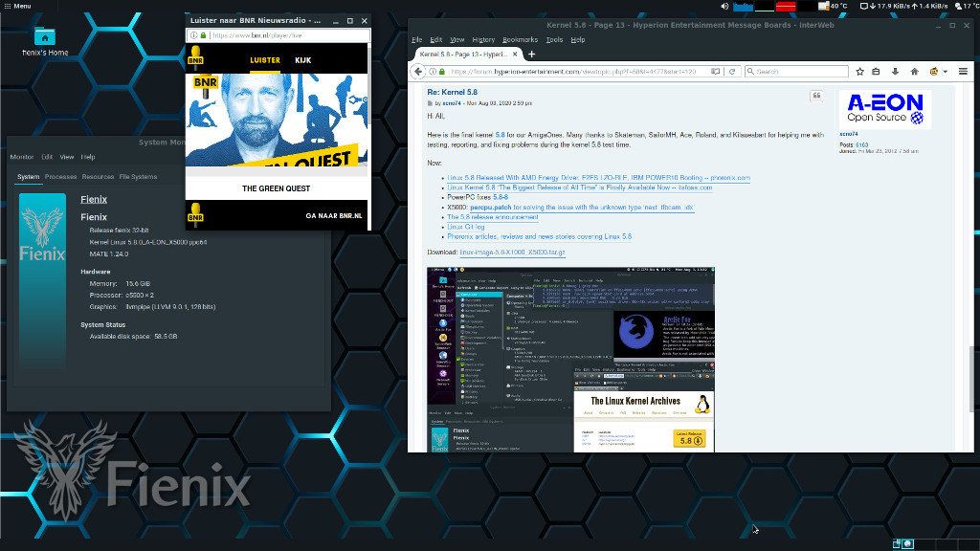Screen dimensions: 980x551
Task: Bookmark this page with the star icon
Action: coord(860,71)
